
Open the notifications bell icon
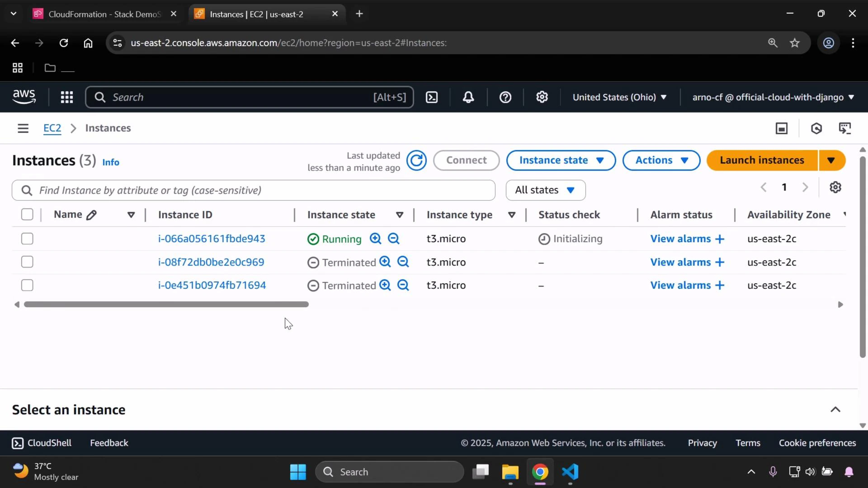pyautogui.click(x=468, y=97)
